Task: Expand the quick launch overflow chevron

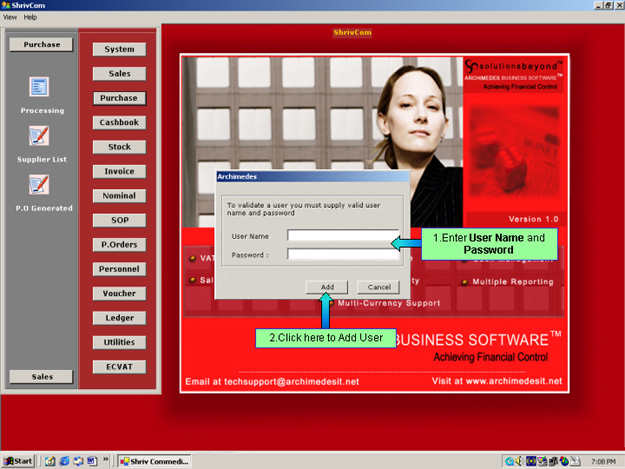Action: 106,459
